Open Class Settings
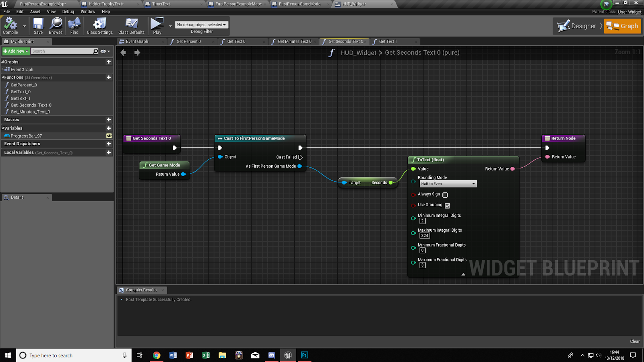The height and width of the screenshot is (362, 644). click(99, 26)
